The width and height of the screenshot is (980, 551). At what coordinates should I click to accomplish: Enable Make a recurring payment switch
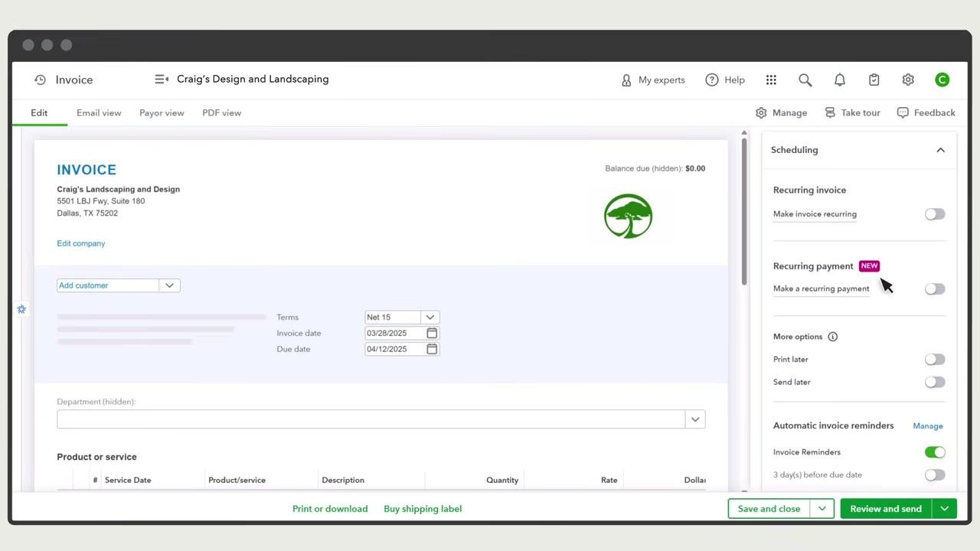[x=935, y=289]
